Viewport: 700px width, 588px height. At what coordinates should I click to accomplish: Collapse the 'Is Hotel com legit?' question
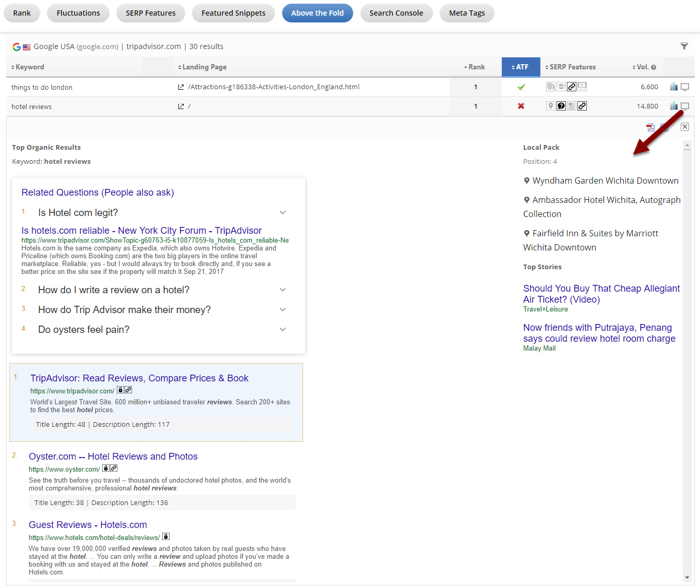coord(283,212)
